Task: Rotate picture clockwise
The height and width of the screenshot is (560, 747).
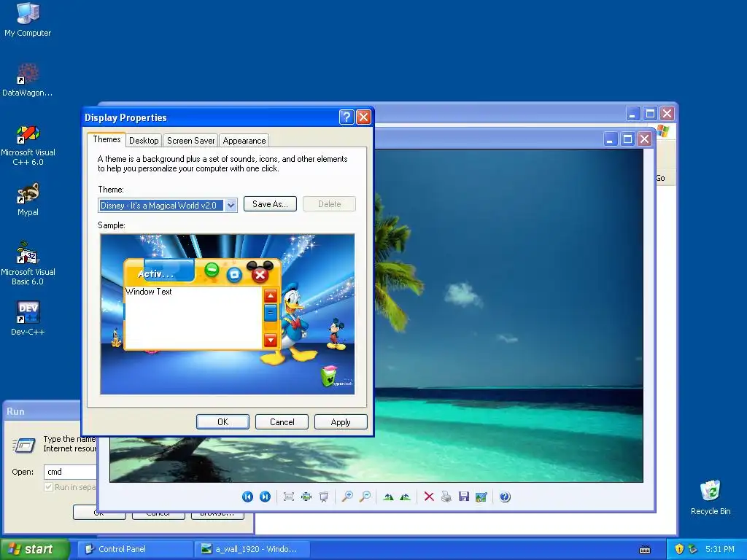Action: [x=388, y=497]
